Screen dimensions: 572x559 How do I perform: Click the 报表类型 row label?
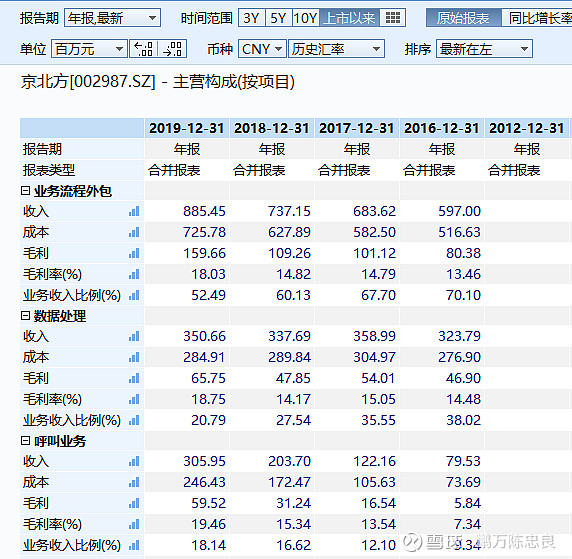click(x=49, y=170)
